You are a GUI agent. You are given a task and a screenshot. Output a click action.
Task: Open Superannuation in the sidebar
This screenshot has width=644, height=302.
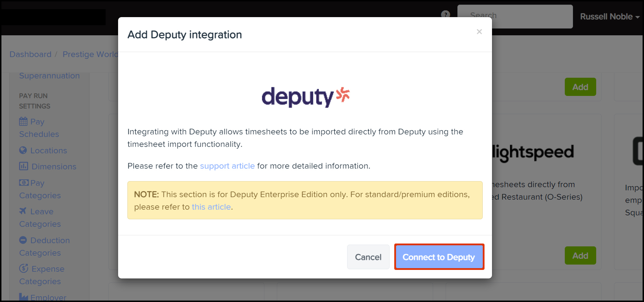pos(49,76)
